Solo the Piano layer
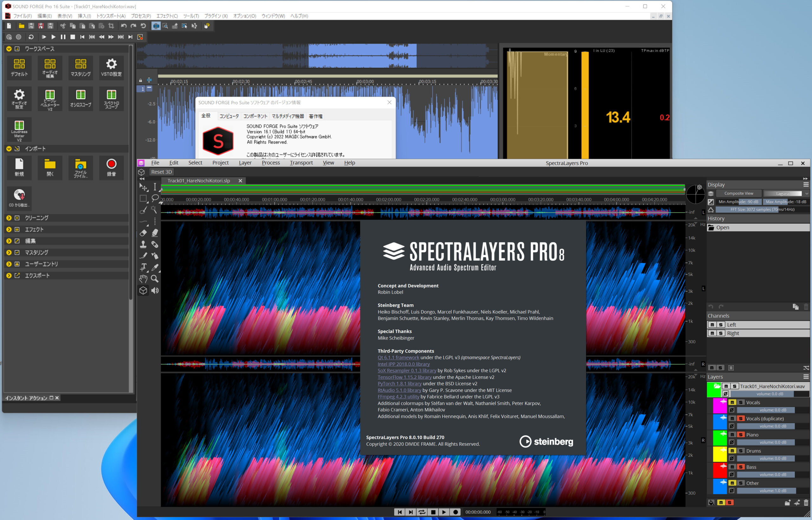The image size is (812, 520). click(x=740, y=435)
